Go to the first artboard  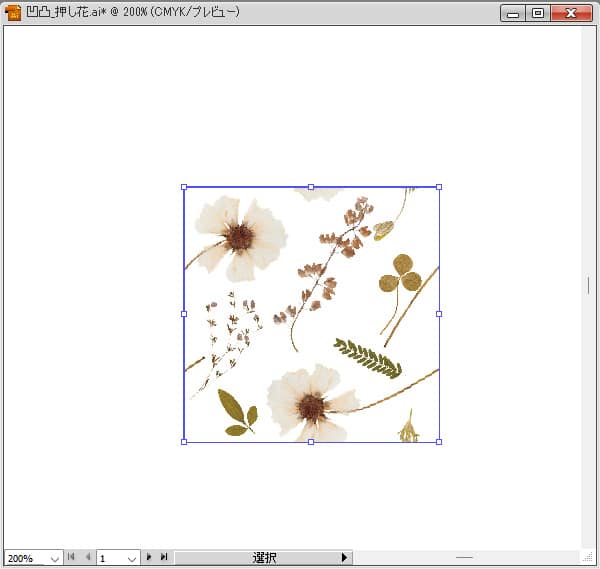72,557
